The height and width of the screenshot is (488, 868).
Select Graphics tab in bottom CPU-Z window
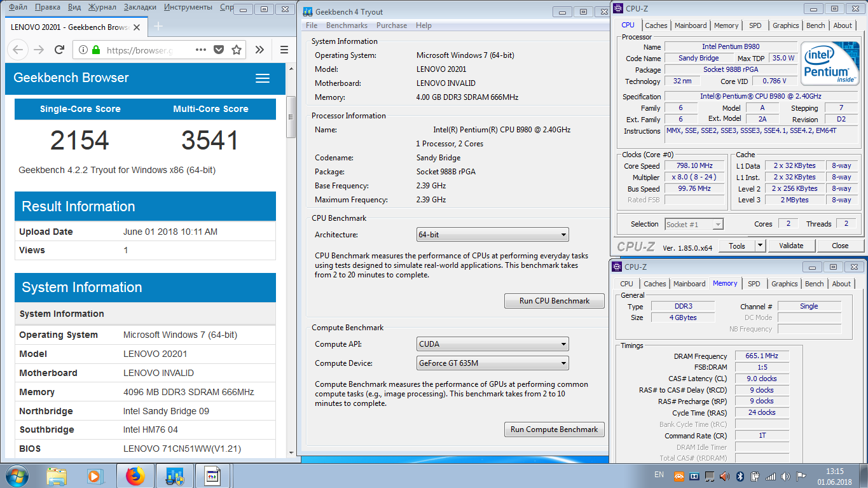click(x=785, y=284)
